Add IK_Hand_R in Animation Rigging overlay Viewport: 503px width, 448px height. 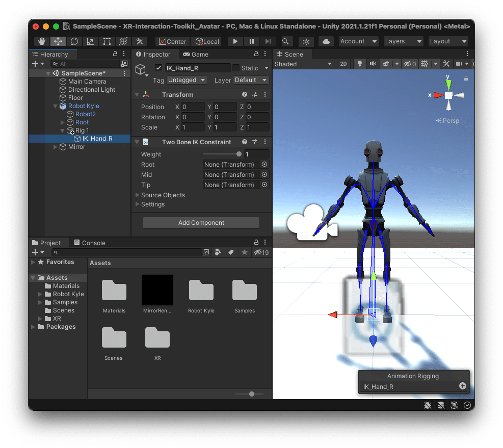pos(462,386)
